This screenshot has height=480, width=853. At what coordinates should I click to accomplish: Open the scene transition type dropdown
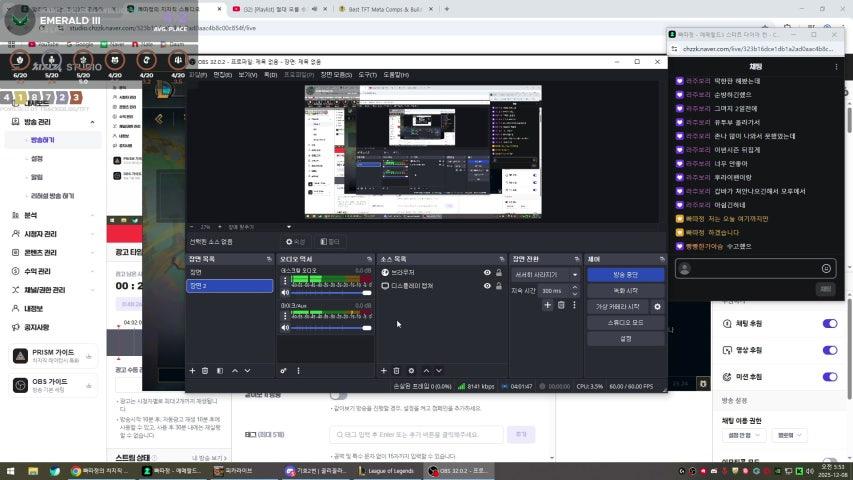(546, 274)
